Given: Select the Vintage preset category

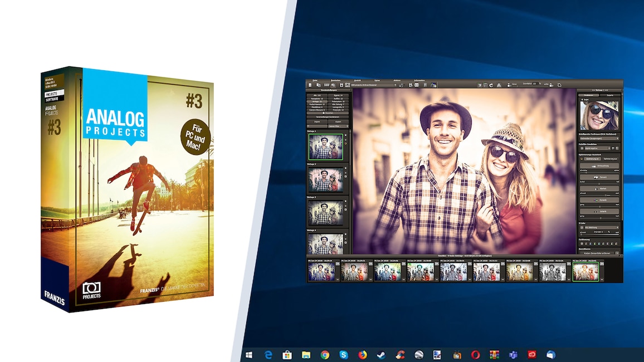Looking at the screenshot, I should (x=317, y=101).
